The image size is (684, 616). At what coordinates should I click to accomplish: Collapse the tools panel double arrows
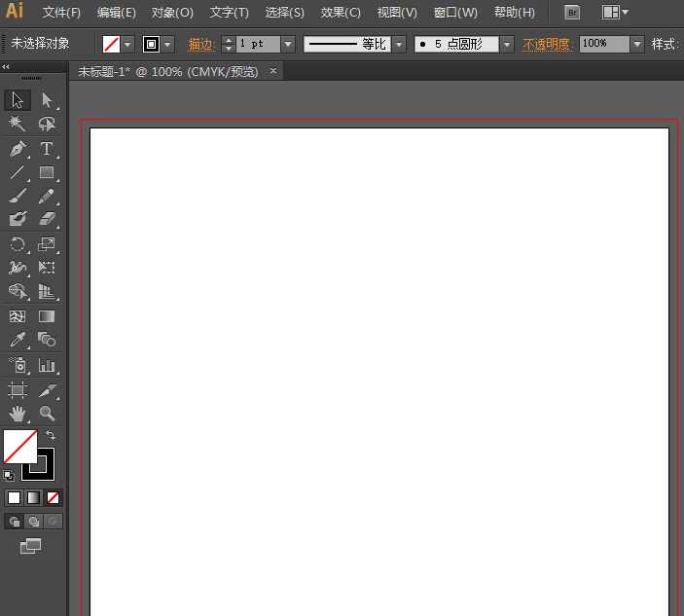(x=5, y=67)
